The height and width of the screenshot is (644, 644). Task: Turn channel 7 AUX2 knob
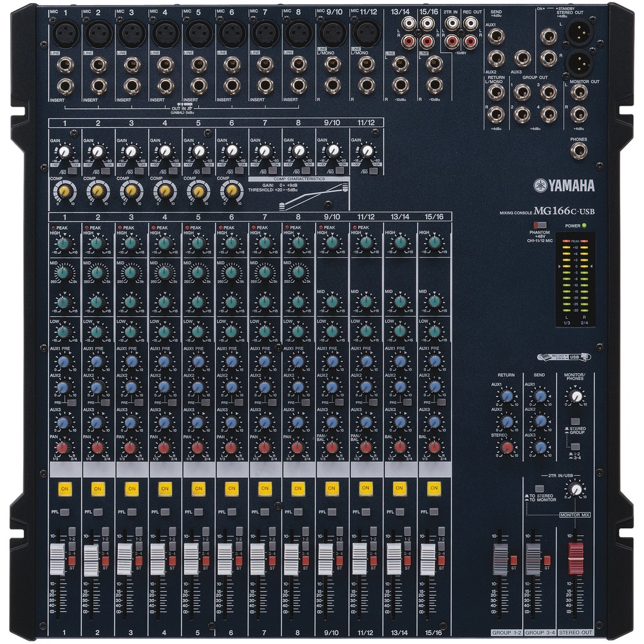click(265, 387)
